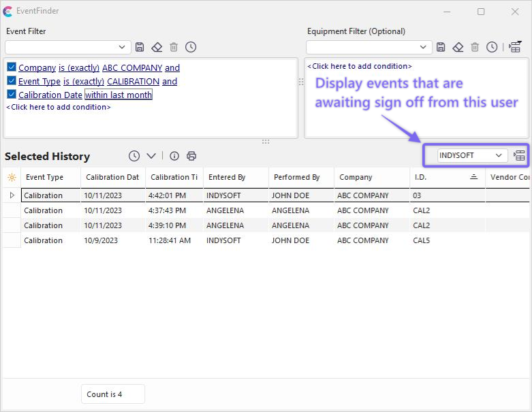532x412 pixels.
Task: Click the ABC COMPANY filter value link
Action: pos(132,68)
